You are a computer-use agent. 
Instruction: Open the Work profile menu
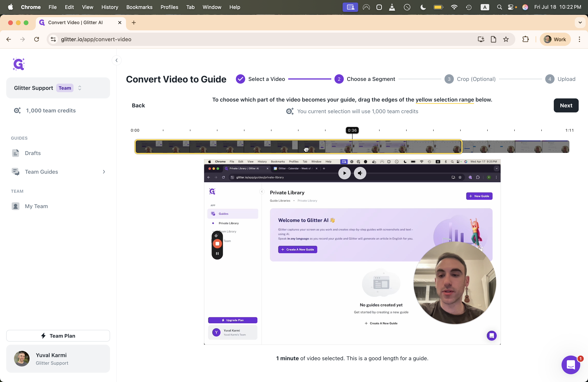(555, 39)
